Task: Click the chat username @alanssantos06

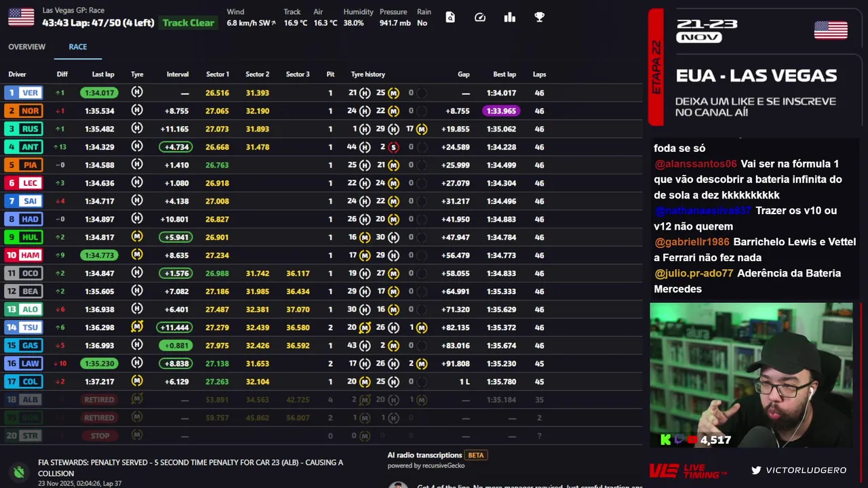Action: tap(695, 164)
